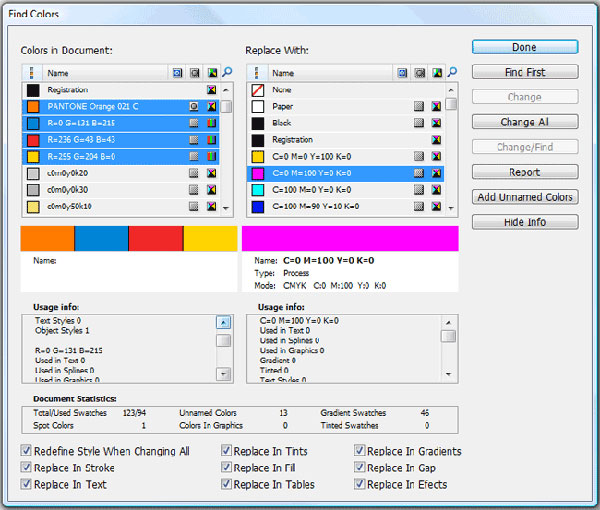600x510 pixels.
Task: Click color type column icon in Replace With header
Action: [x=402, y=73]
